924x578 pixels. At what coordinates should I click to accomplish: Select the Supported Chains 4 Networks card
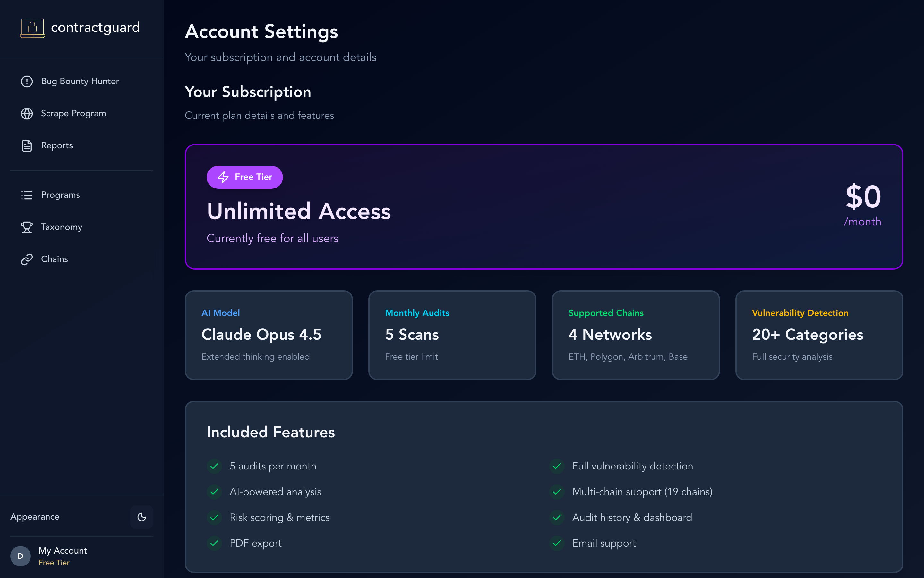(636, 335)
